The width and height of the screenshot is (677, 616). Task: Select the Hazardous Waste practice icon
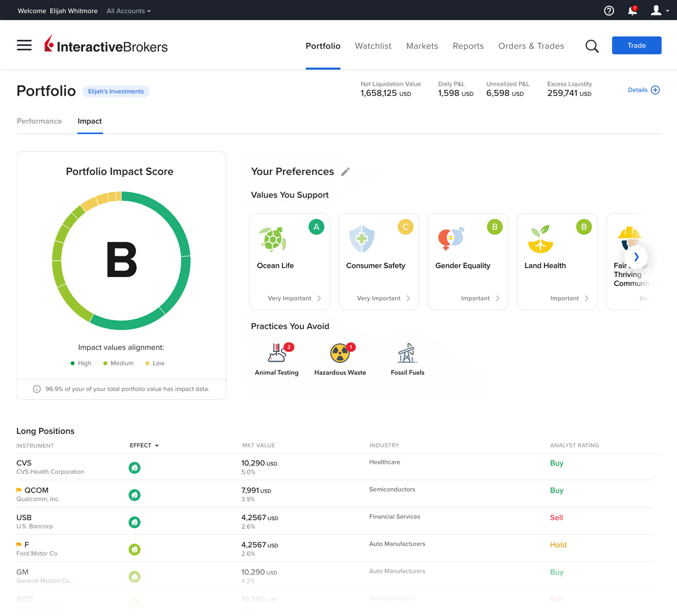pyautogui.click(x=340, y=353)
